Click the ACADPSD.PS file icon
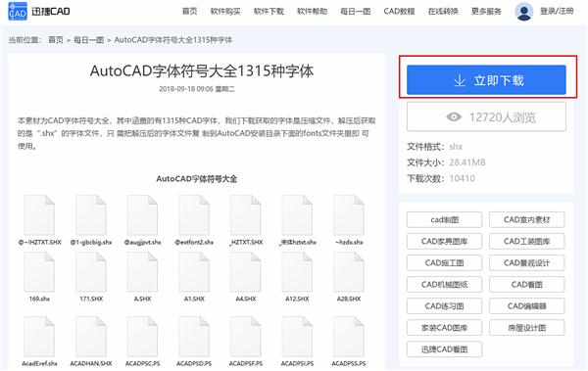This screenshot has width=588, height=371. (x=194, y=337)
